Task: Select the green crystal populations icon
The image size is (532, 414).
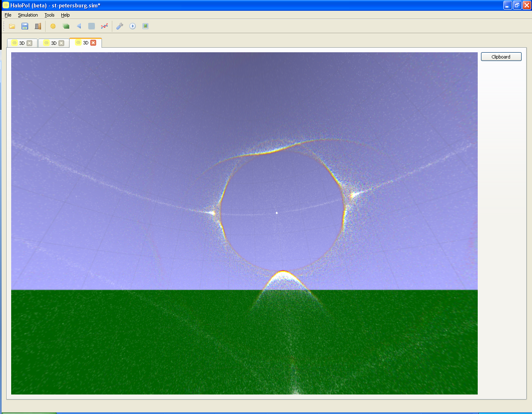Action: coord(66,26)
